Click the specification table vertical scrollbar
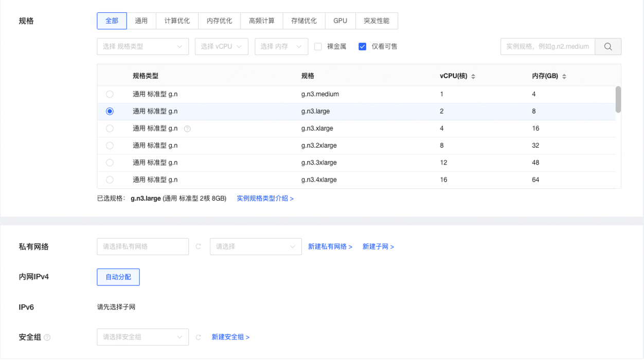Screen dimensions: 644x360 pyautogui.click(x=618, y=99)
